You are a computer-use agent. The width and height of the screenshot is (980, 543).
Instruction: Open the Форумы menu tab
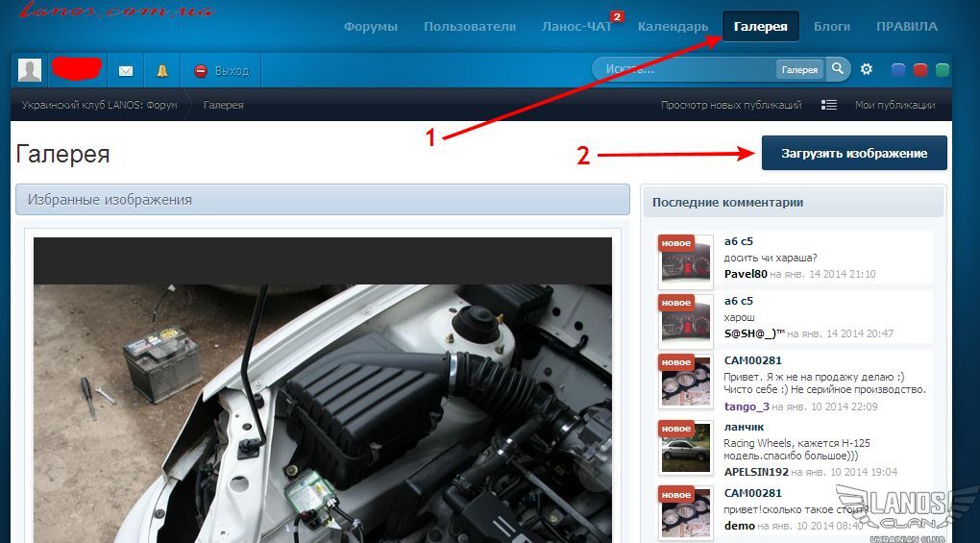point(370,27)
